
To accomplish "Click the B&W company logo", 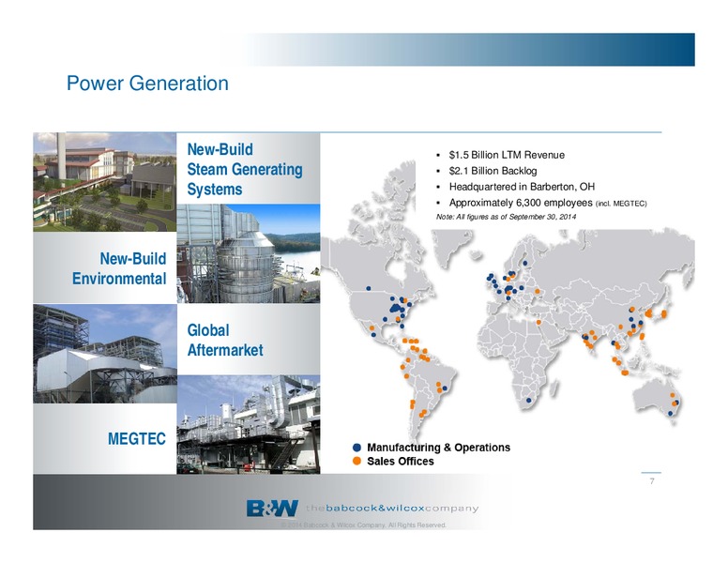I will point(273,509).
